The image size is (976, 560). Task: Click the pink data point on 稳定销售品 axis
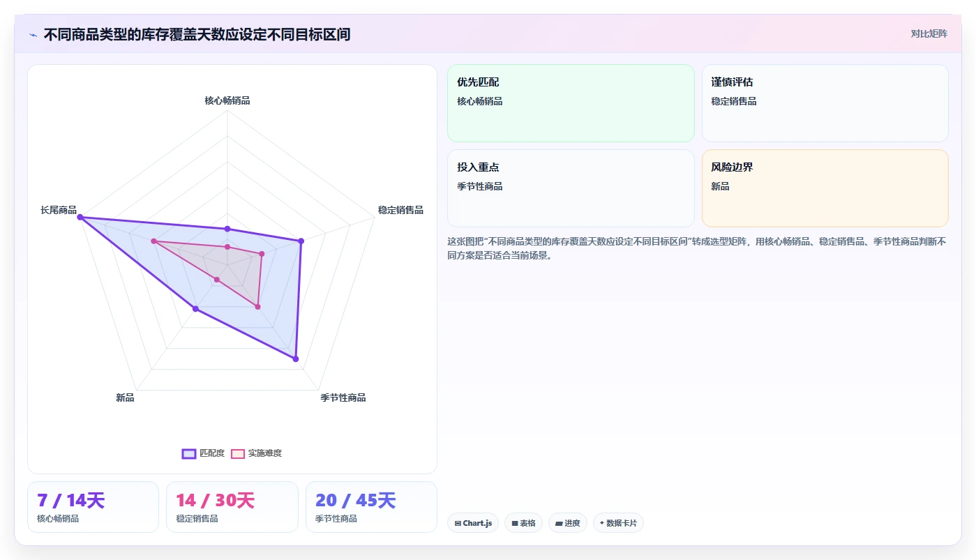point(262,255)
